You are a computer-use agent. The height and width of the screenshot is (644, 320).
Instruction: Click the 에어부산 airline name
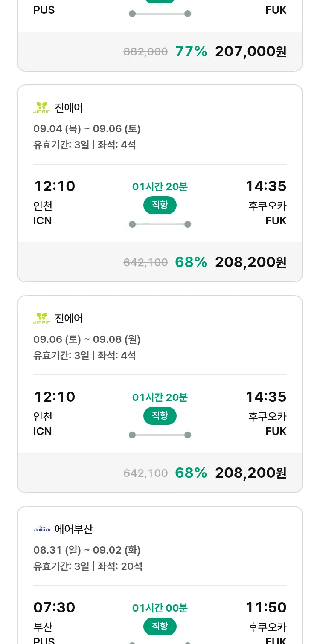coord(74,529)
